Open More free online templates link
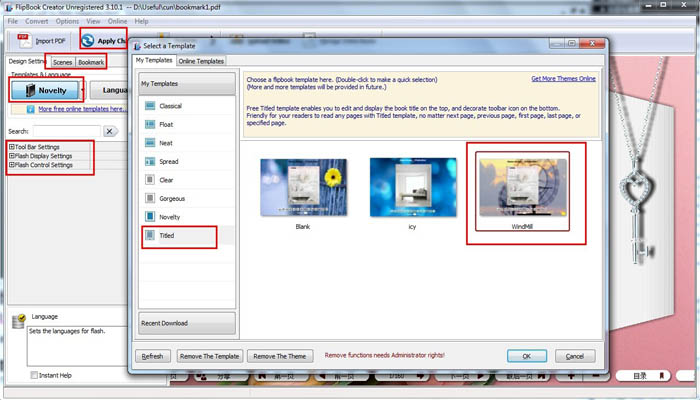This screenshot has height=400, width=700. click(x=82, y=109)
